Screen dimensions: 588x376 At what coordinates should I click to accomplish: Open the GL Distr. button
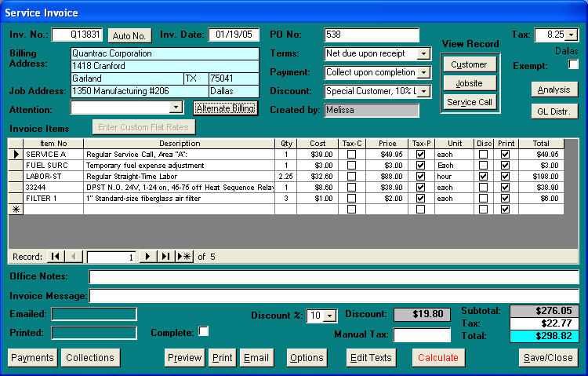pyautogui.click(x=554, y=111)
